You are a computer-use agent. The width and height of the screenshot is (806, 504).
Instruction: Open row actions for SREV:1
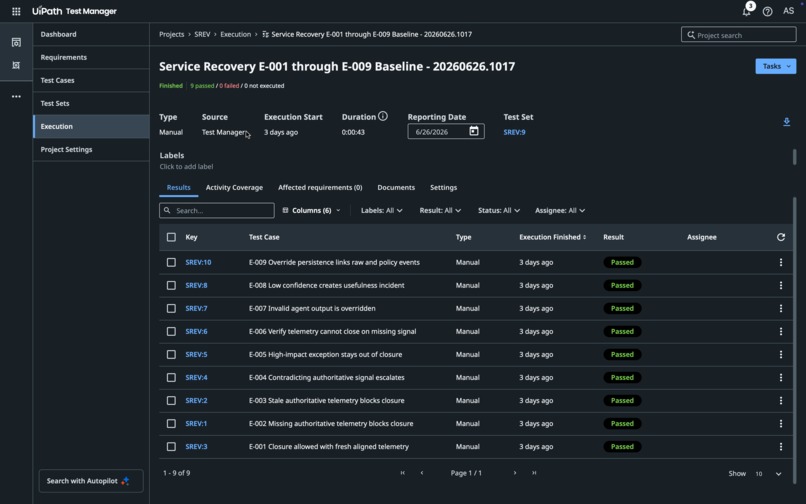pos(781,424)
